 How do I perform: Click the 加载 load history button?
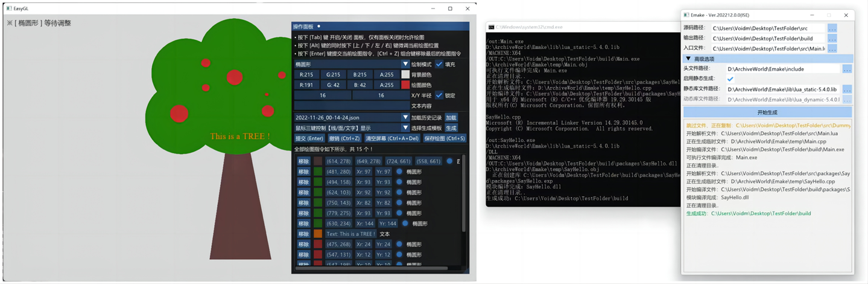coord(451,118)
